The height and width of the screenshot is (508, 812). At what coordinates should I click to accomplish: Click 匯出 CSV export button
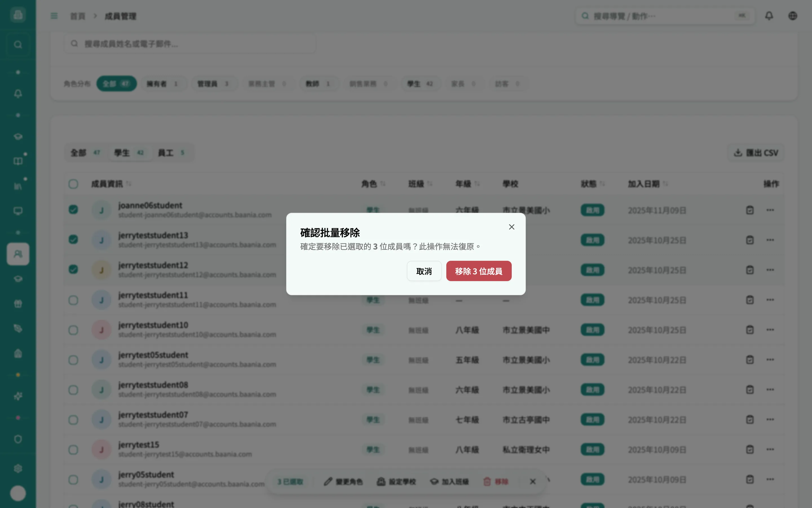coord(756,153)
